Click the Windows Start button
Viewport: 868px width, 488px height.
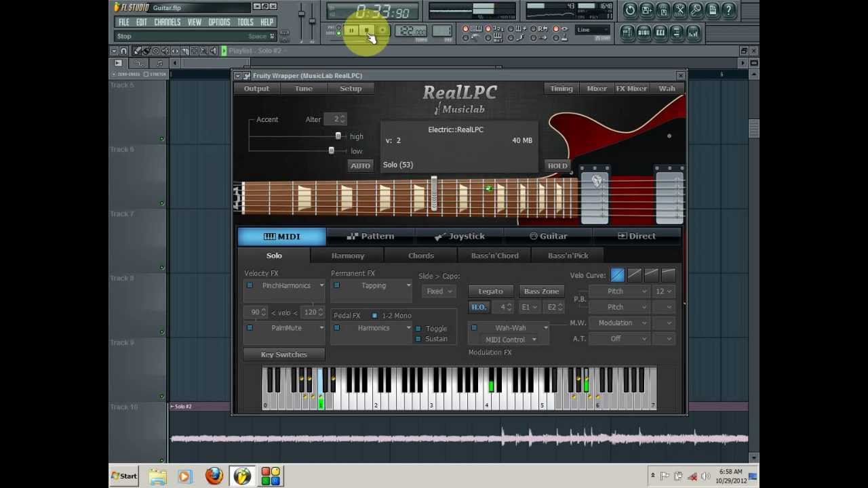[124, 476]
